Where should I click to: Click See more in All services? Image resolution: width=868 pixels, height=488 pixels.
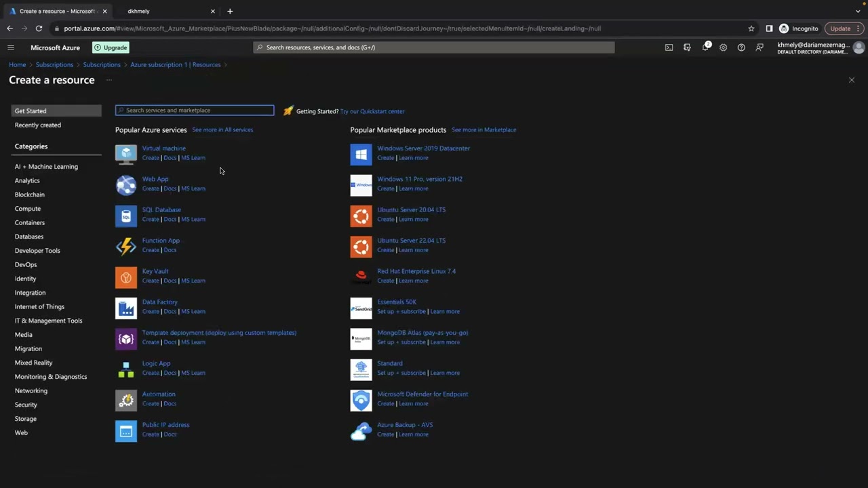[222, 129]
